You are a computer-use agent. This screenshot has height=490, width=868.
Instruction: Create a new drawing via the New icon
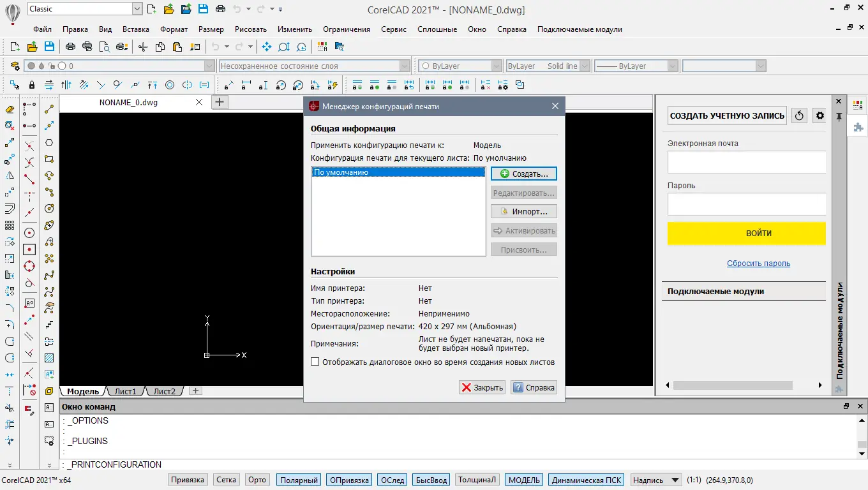(x=13, y=47)
